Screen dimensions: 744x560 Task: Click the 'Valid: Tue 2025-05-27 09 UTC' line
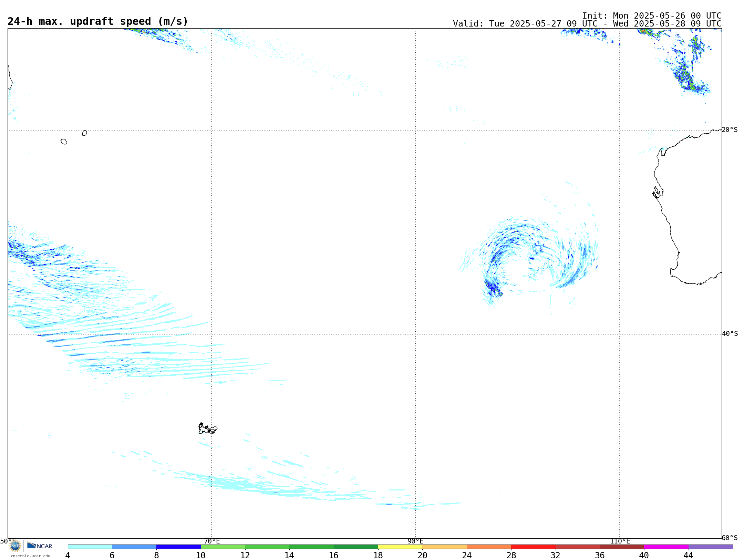[x=587, y=24]
